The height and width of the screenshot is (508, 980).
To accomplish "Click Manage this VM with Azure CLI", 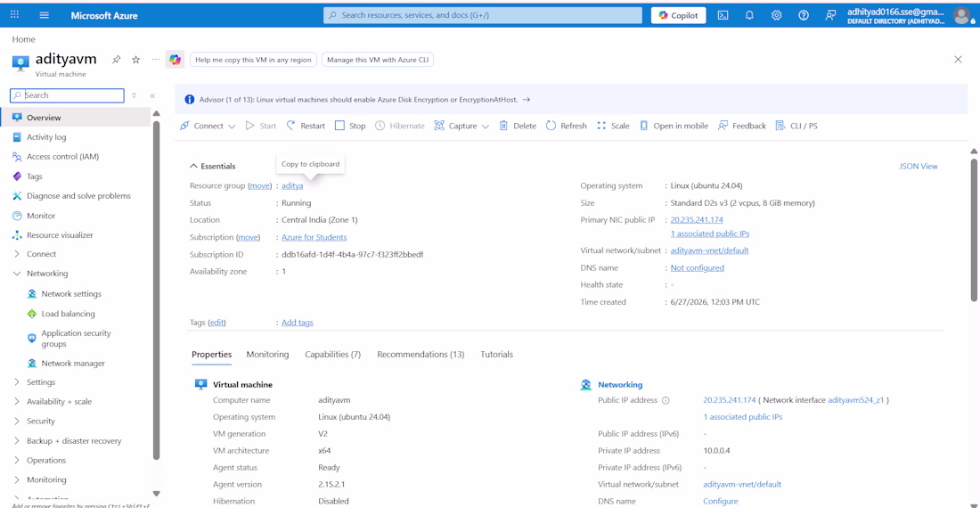I will pos(378,60).
